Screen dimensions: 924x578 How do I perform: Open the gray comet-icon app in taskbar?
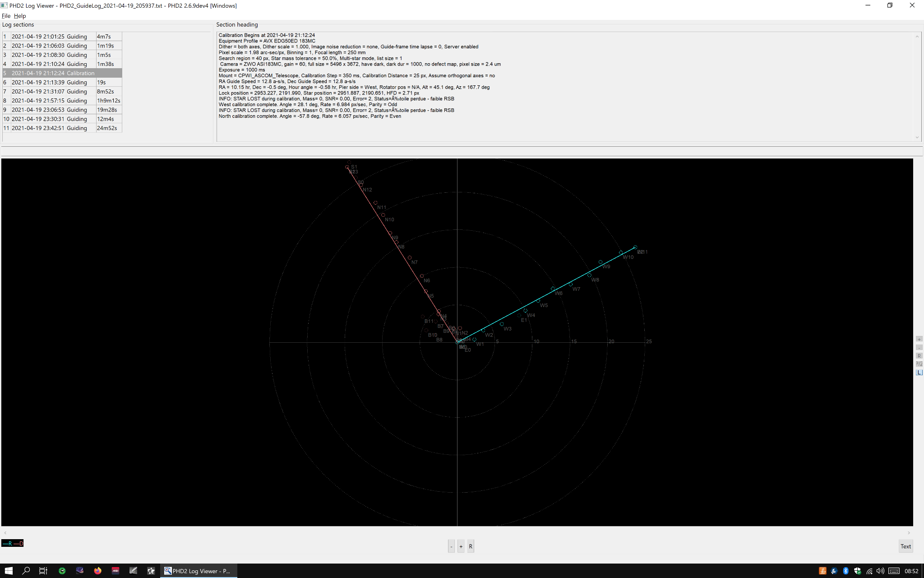133,571
